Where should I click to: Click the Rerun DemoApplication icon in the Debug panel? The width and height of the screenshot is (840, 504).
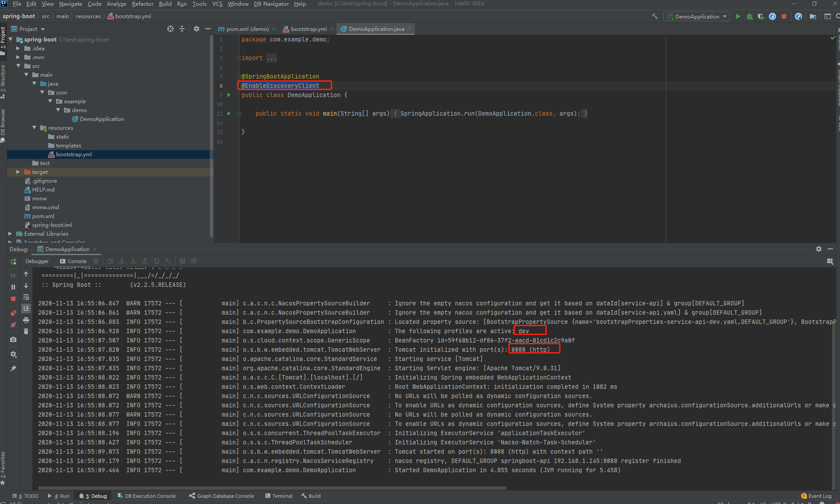pos(13,262)
